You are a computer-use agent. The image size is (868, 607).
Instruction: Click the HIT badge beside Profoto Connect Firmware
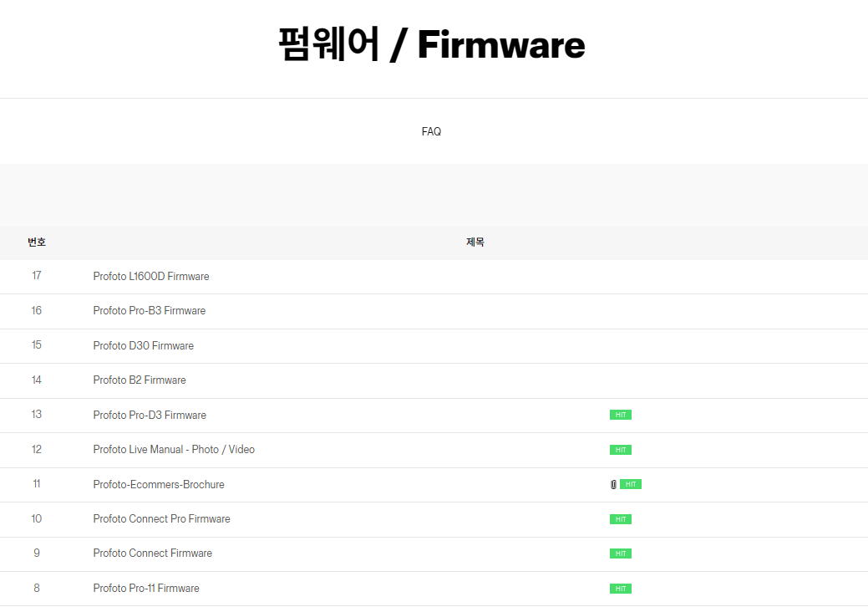coord(620,553)
